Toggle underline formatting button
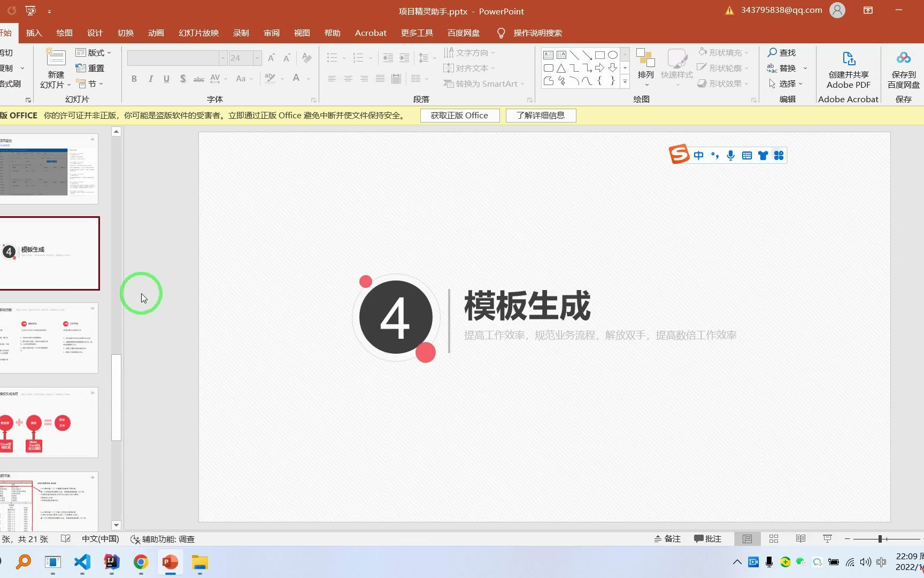 (167, 79)
